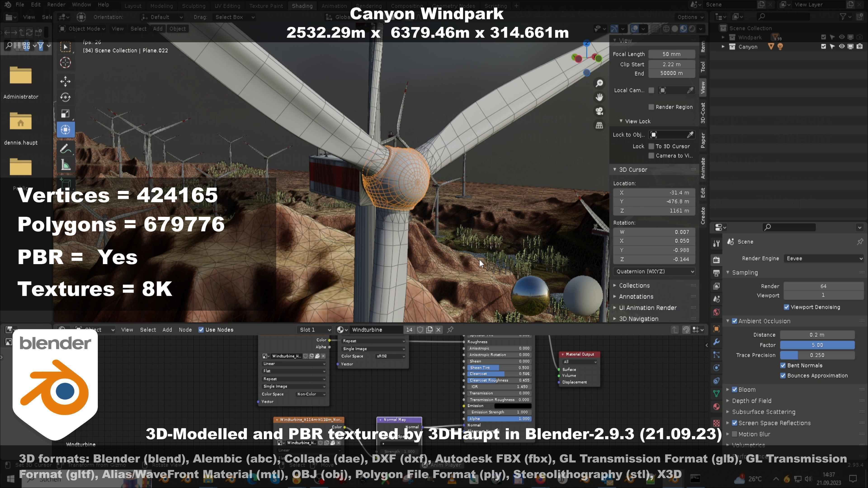Open the Windows notification center icon
This screenshot has height=488, width=868.
click(x=853, y=479)
